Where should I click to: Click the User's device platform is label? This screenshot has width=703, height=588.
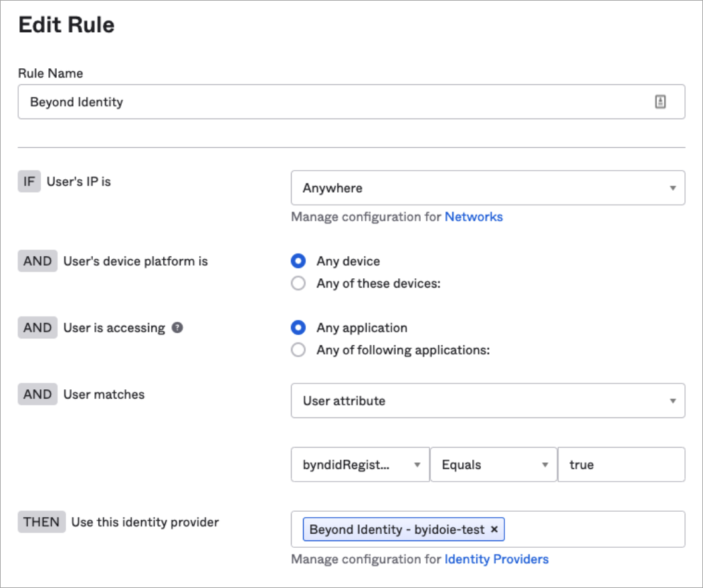pos(135,261)
